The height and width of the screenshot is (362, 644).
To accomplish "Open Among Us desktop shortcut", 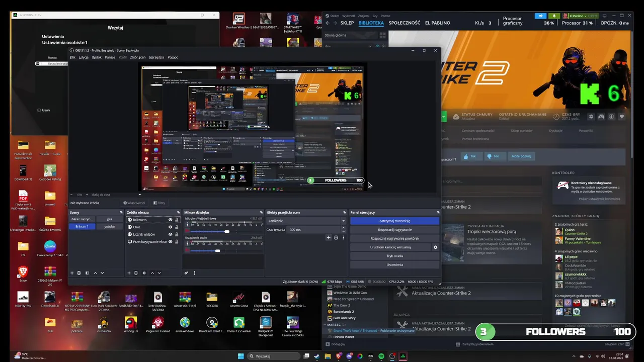I will (x=131, y=325).
